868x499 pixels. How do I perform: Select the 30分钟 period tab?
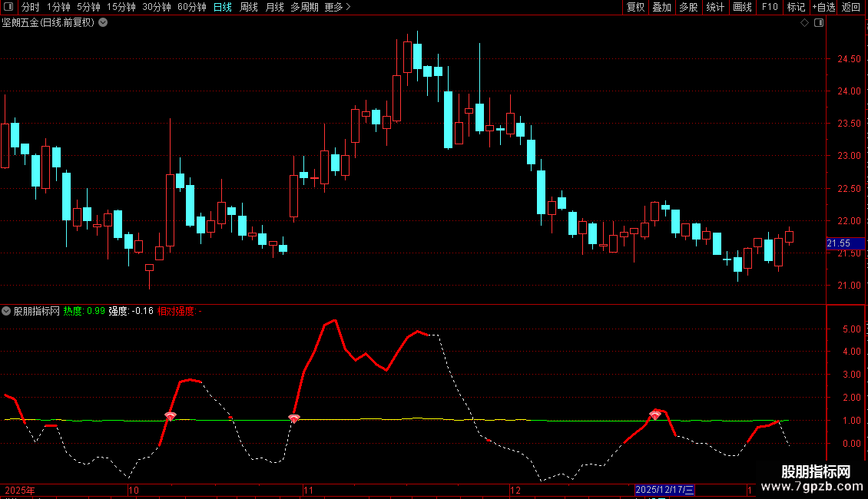click(x=156, y=7)
